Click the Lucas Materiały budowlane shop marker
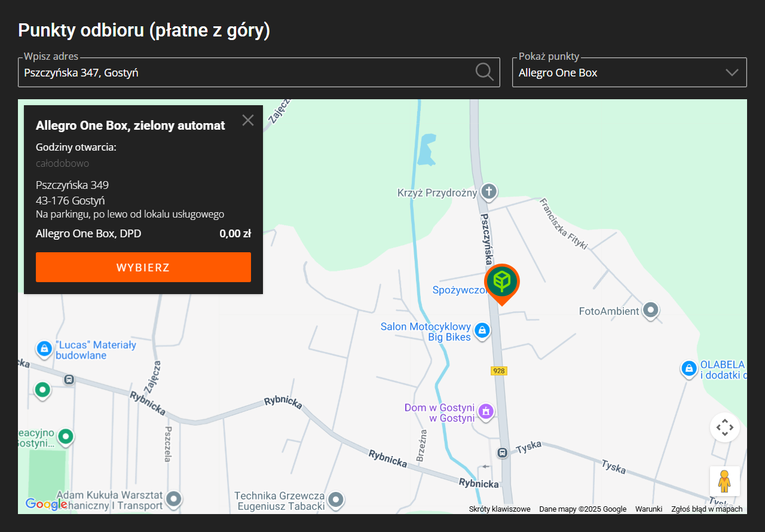765x532 pixels. 44,348
